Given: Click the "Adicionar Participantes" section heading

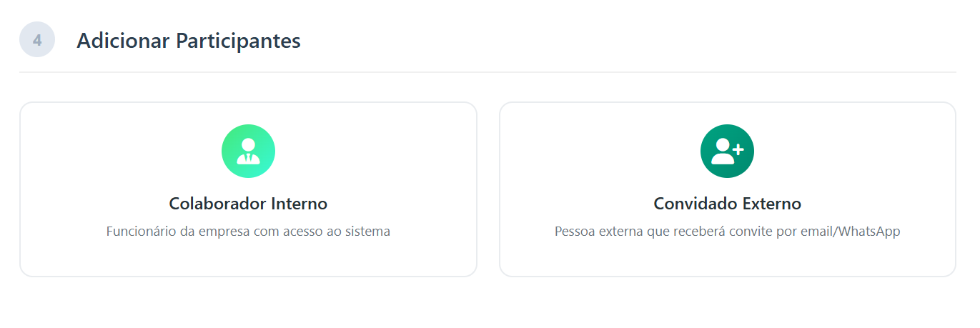Looking at the screenshot, I should pos(188,41).
